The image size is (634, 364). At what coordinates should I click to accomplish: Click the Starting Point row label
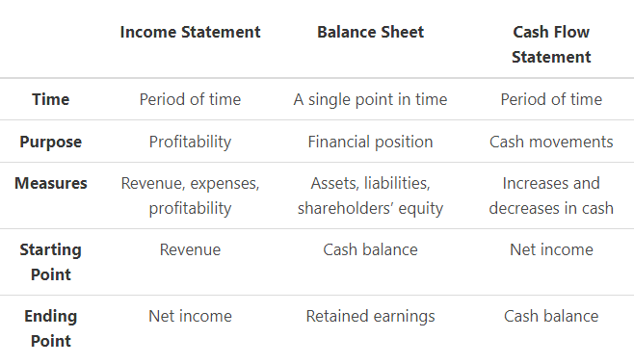coord(50,262)
